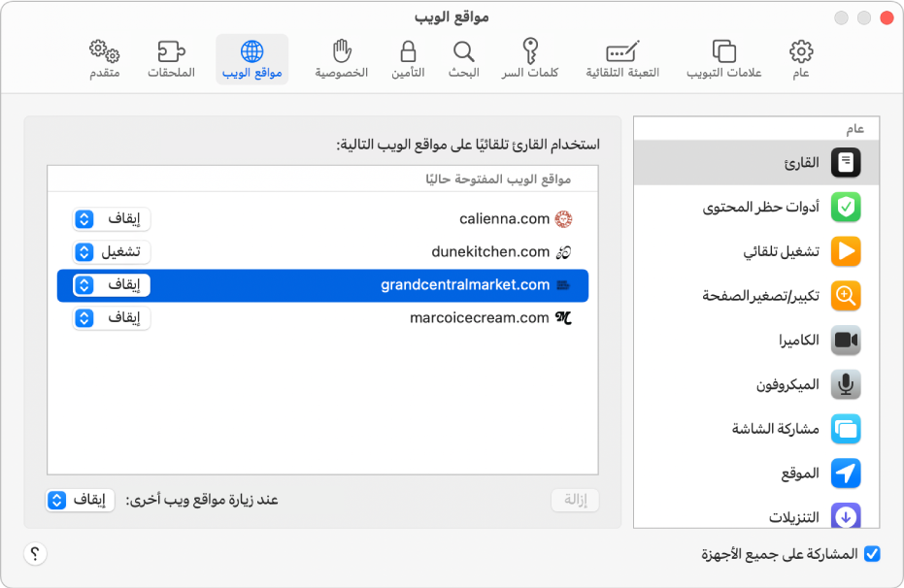The image size is (904, 588).
Task: Open the عند زيارة مواقع ويب أخرى dropdown
Action: pos(81,500)
